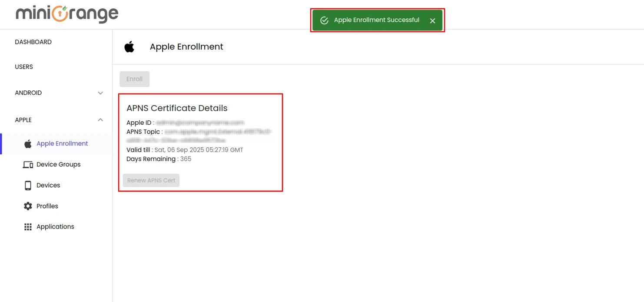644x302 pixels.
Task: Click the Renew APNS Cert button
Action: (x=151, y=180)
